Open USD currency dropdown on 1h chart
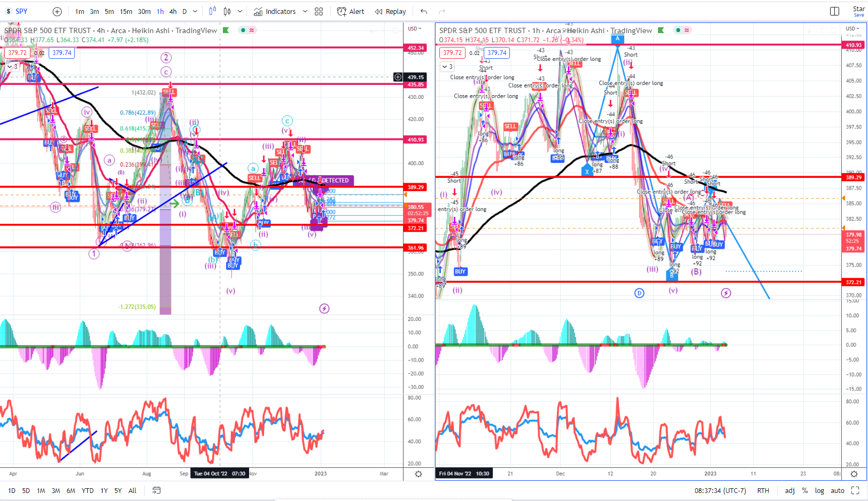The height and width of the screenshot is (501, 868). click(853, 28)
